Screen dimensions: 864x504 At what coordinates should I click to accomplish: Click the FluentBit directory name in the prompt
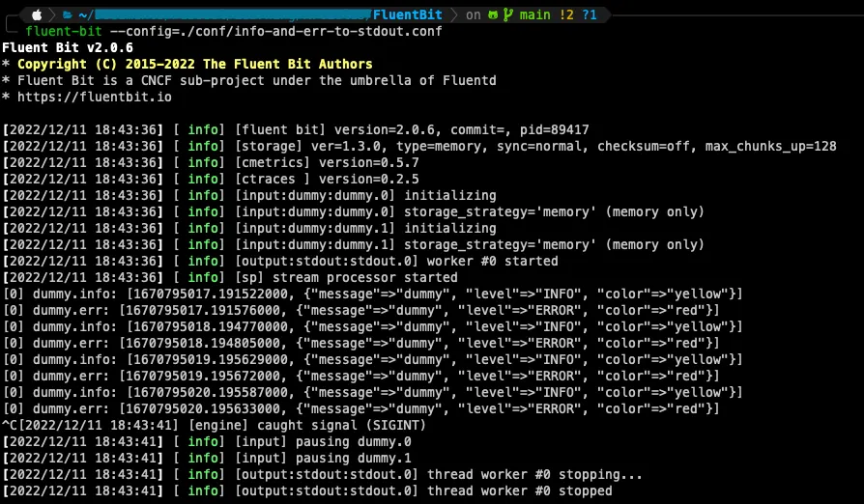coord(407,14)
